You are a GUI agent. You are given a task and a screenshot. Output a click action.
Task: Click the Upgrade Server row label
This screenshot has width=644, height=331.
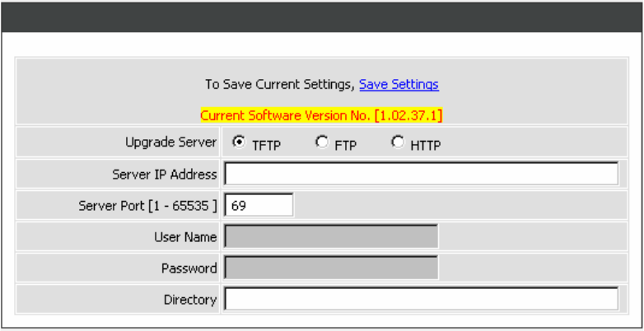170,142
